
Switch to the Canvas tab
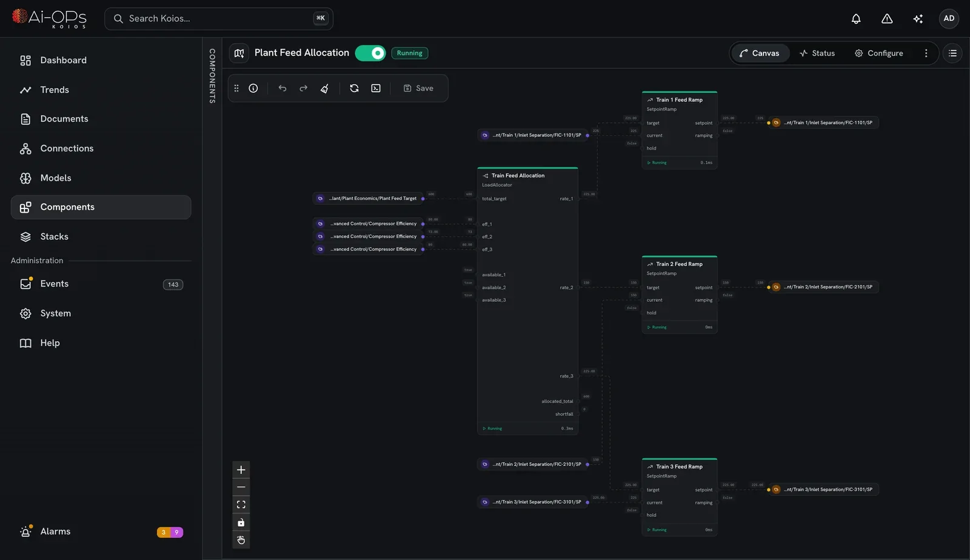(x=760, y=53)
